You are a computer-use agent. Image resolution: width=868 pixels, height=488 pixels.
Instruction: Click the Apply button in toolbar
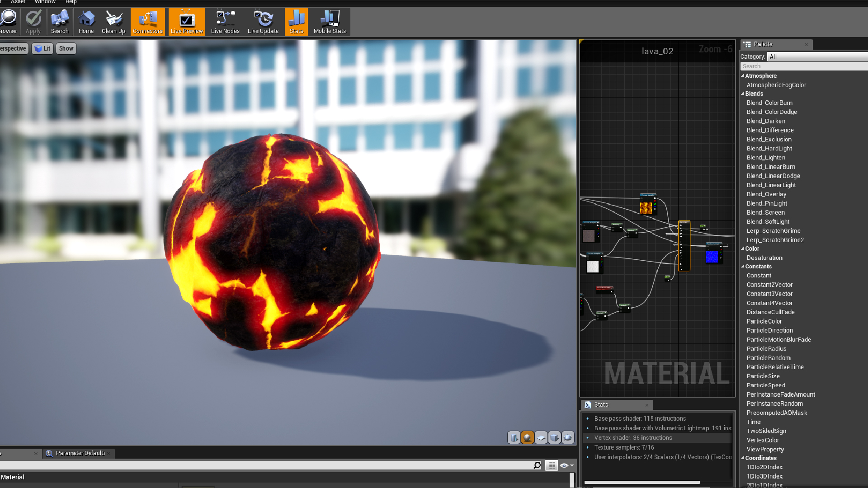(x=33, y=21)
